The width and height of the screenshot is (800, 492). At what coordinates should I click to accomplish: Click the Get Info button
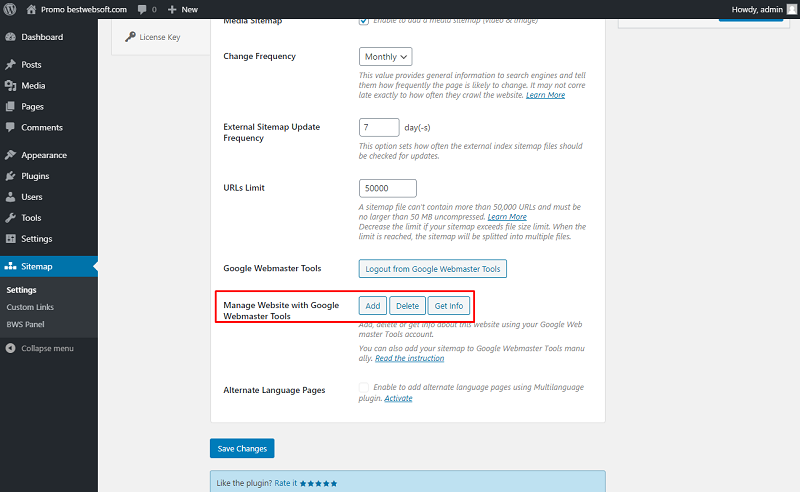click(449, 306)
